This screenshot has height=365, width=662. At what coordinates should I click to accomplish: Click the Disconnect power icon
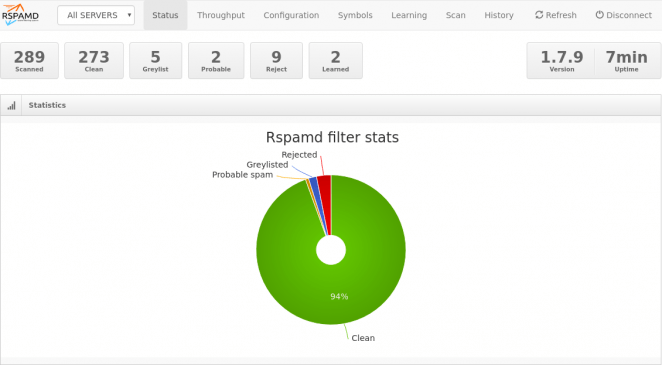pyautogui.click(x=600, y=15)
